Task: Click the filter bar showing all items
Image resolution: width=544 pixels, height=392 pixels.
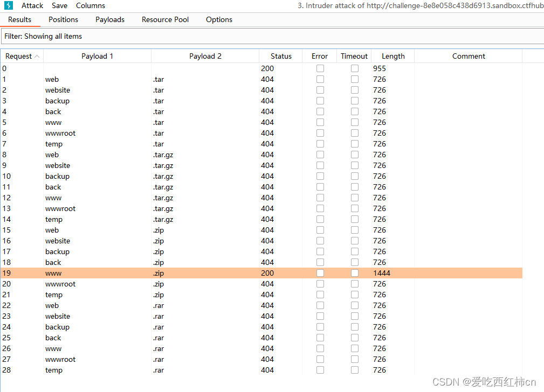Action: [x=273, y=37]
